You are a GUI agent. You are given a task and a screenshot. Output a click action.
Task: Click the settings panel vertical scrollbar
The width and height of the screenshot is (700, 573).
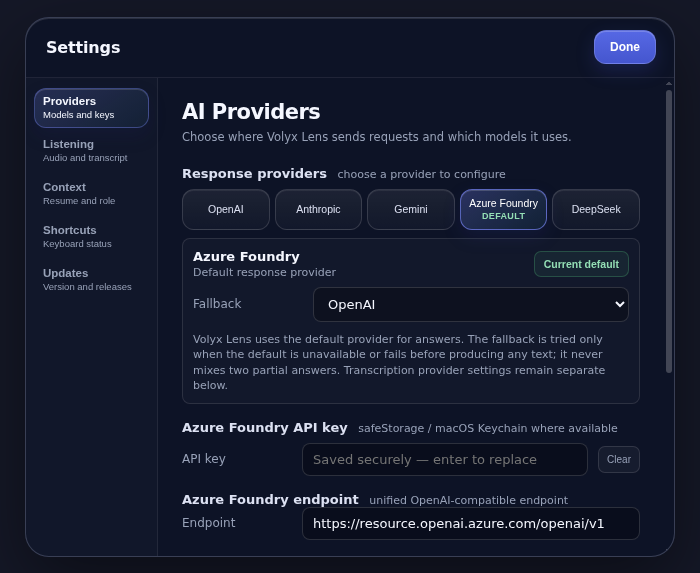[669, 231]
